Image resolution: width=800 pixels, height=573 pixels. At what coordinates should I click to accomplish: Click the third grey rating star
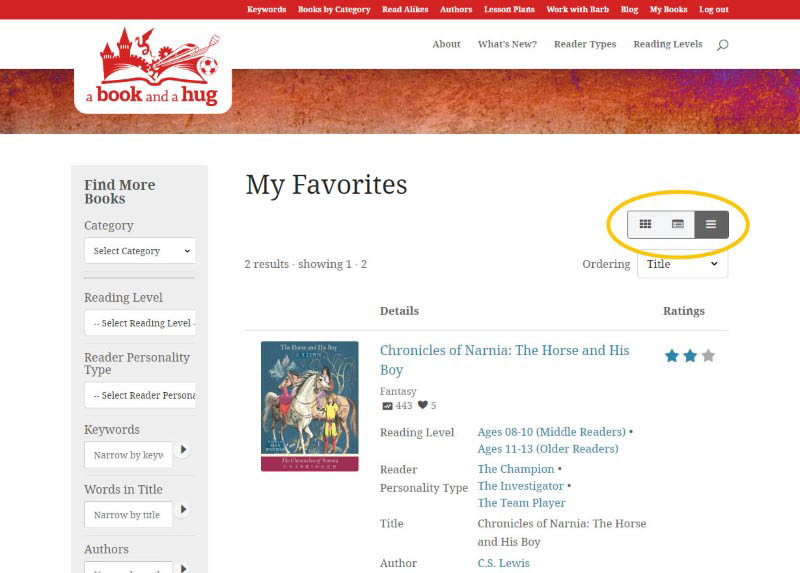tap(708, 356)
